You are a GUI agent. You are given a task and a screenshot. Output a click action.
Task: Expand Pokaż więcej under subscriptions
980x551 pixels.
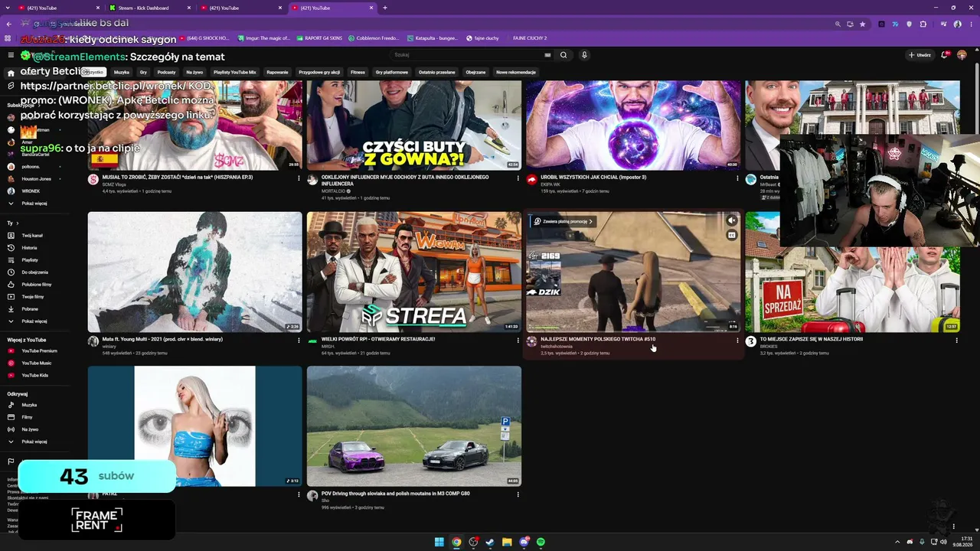coord(34,204)
